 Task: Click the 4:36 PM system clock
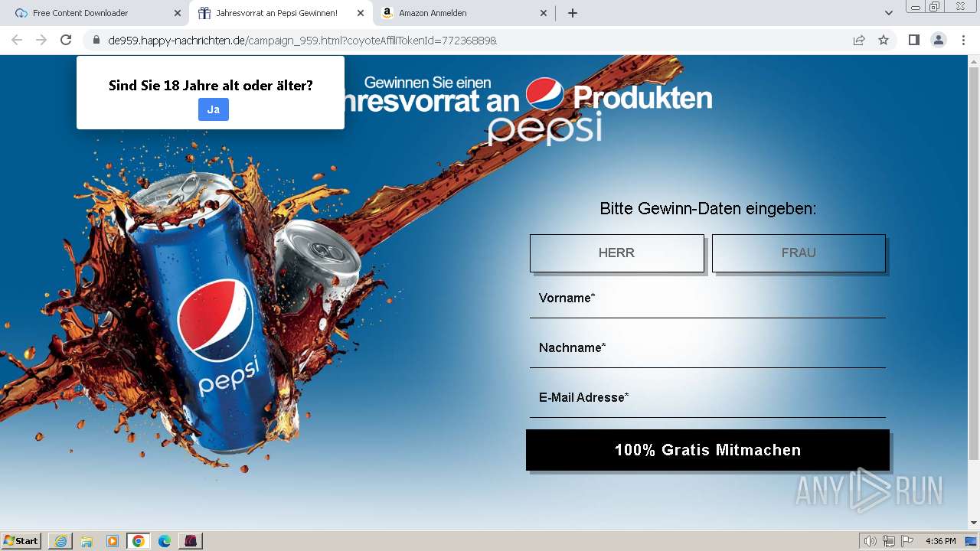coord(940,541)
